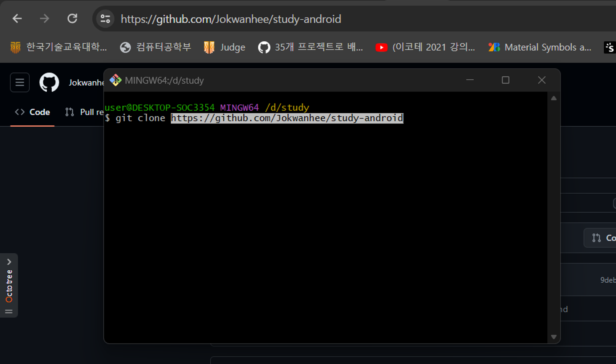Click the terminal minimize button

470,80
